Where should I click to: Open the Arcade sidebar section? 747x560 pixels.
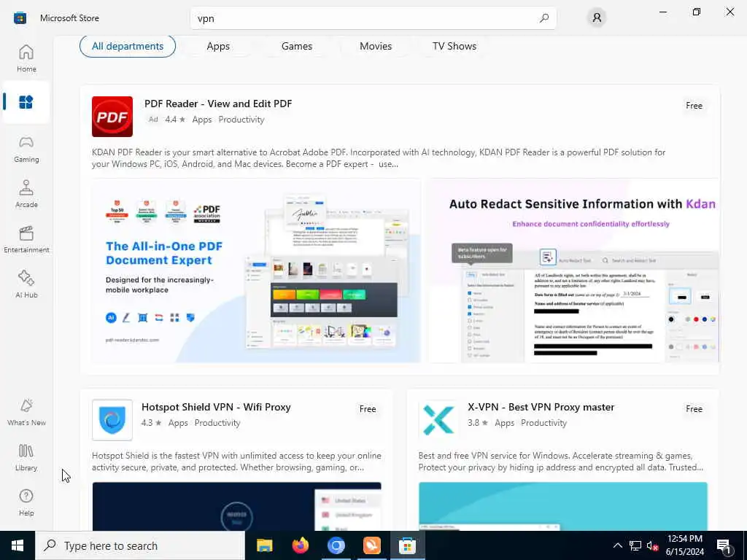[x=26, y=194]
